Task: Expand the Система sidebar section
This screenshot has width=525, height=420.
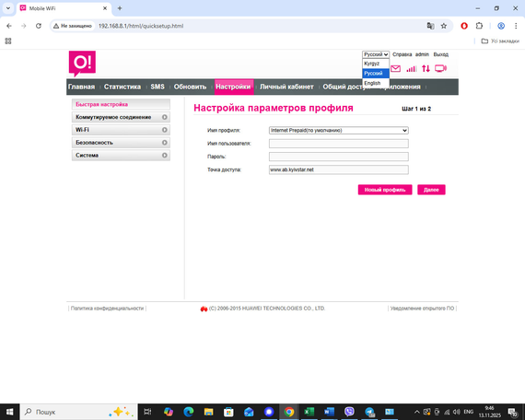Action: [x=121, y=156]
